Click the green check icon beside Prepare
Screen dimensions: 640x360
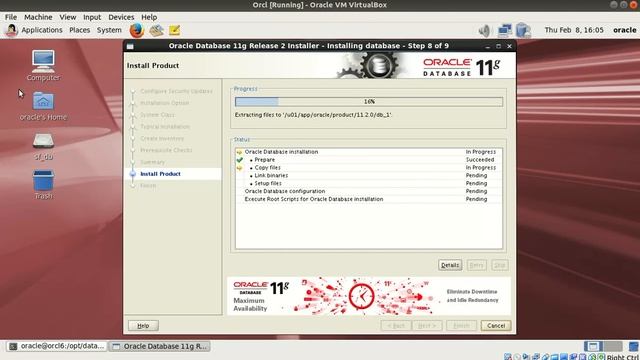coord(240,160)
